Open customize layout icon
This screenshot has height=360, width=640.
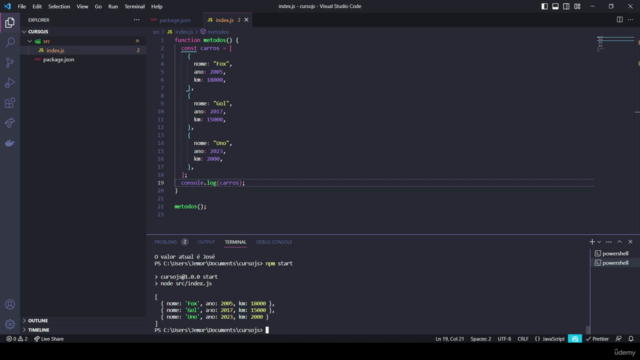[x=577, y=6]
